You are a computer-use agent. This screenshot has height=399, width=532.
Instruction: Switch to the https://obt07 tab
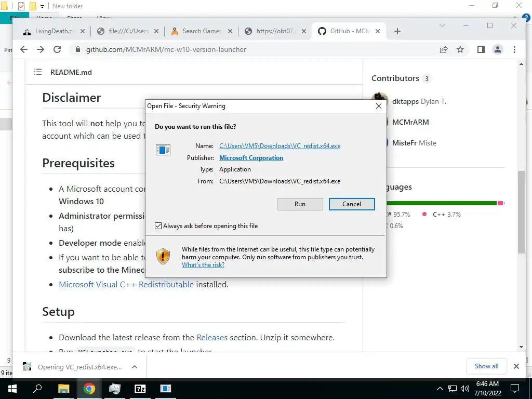click(275, 31)
